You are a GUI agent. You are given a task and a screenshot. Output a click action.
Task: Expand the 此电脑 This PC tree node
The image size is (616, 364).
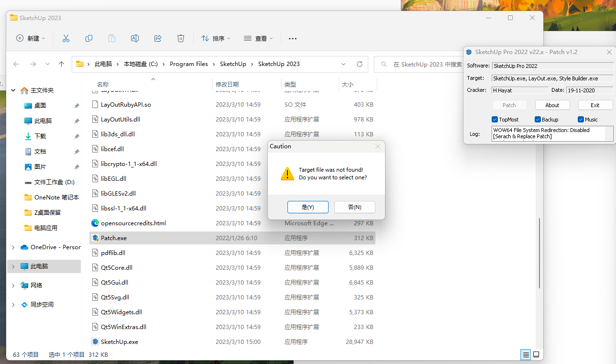click(x=13, y=266)
